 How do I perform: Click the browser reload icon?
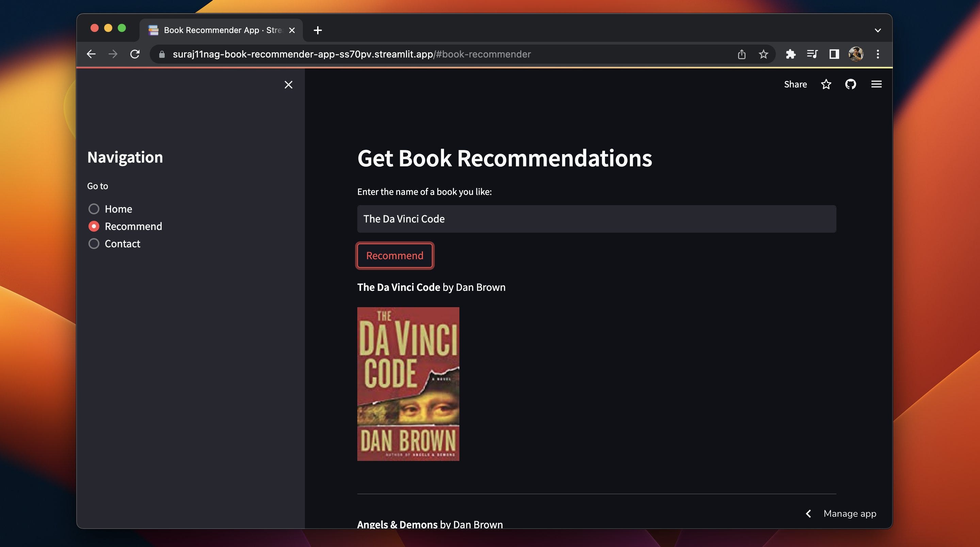coord(135,54)
